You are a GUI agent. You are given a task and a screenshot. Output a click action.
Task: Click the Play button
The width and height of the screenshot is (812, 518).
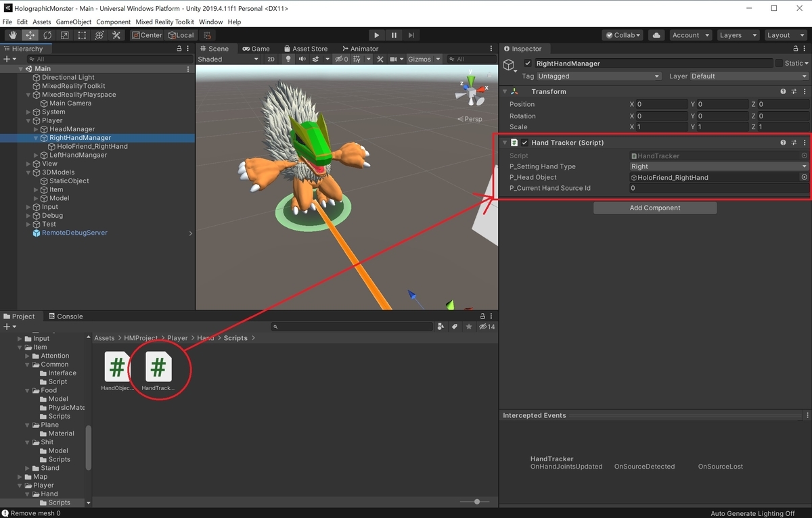click(x=377, y=35)
